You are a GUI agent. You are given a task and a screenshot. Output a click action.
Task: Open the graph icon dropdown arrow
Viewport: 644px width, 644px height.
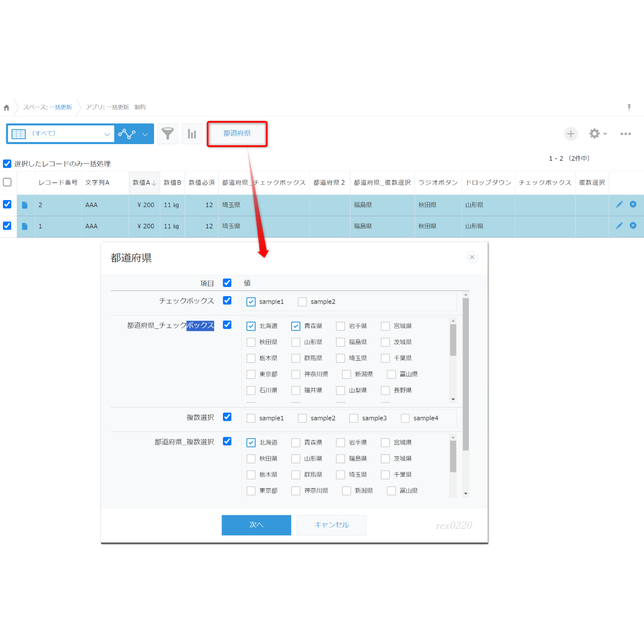pyautogui.click(x=145, y=134)
